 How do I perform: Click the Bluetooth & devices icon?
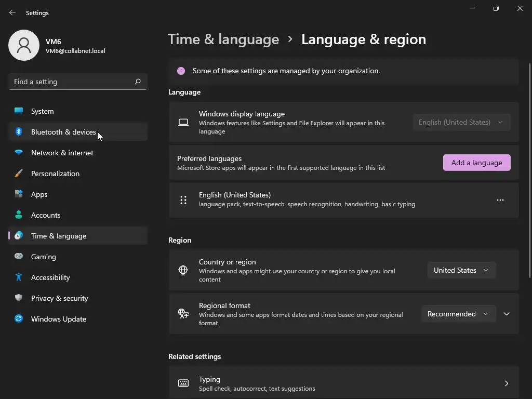tap(19, 132)
